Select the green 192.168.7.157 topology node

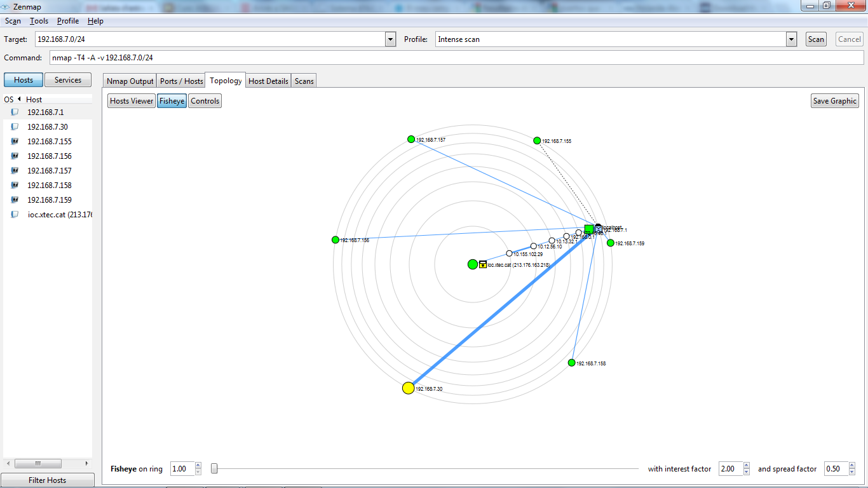coord(411,139)
